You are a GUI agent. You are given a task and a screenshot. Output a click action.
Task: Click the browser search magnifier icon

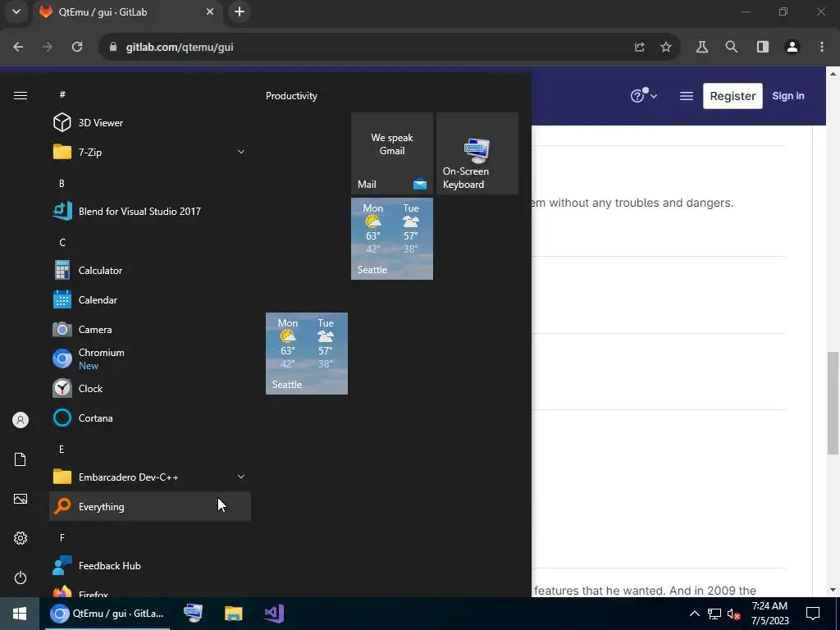pos(731,47)
